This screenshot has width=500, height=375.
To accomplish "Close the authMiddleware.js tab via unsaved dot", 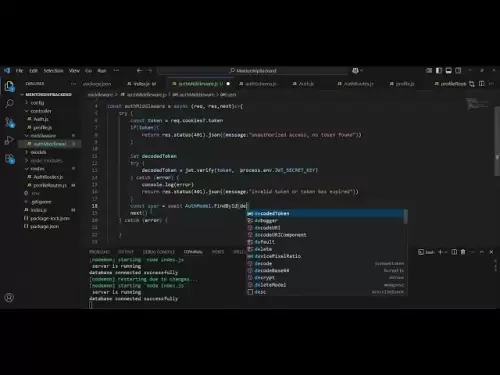I will tap(228, 84).
